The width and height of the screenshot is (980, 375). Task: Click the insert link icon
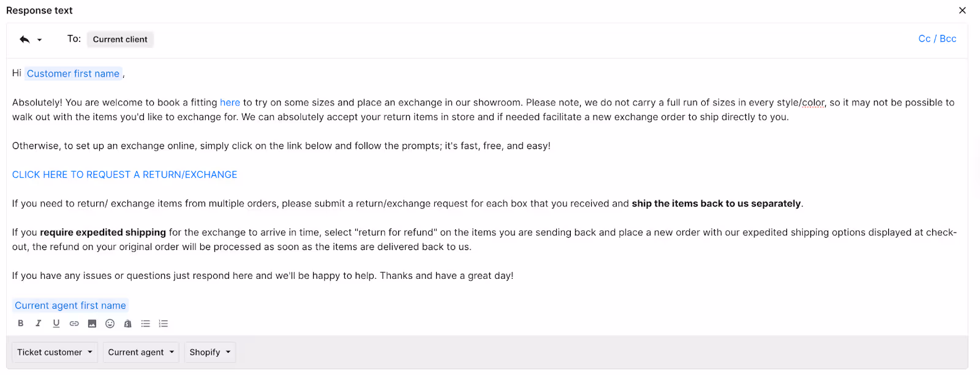click(73, 324)
